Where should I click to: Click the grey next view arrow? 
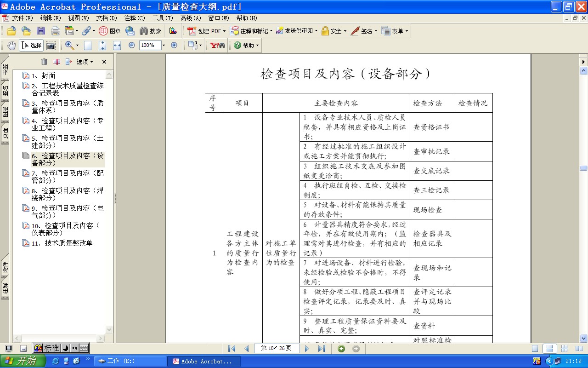click(356, 349)
